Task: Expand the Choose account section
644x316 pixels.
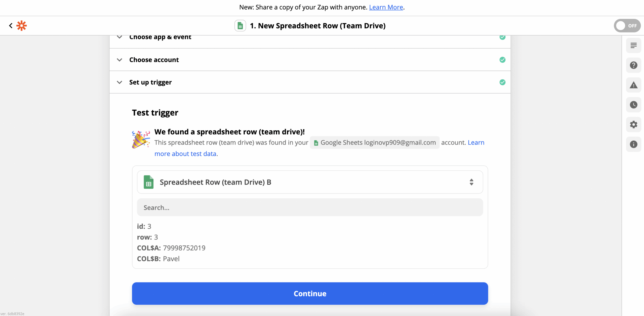Action: (x=154, y=60)
